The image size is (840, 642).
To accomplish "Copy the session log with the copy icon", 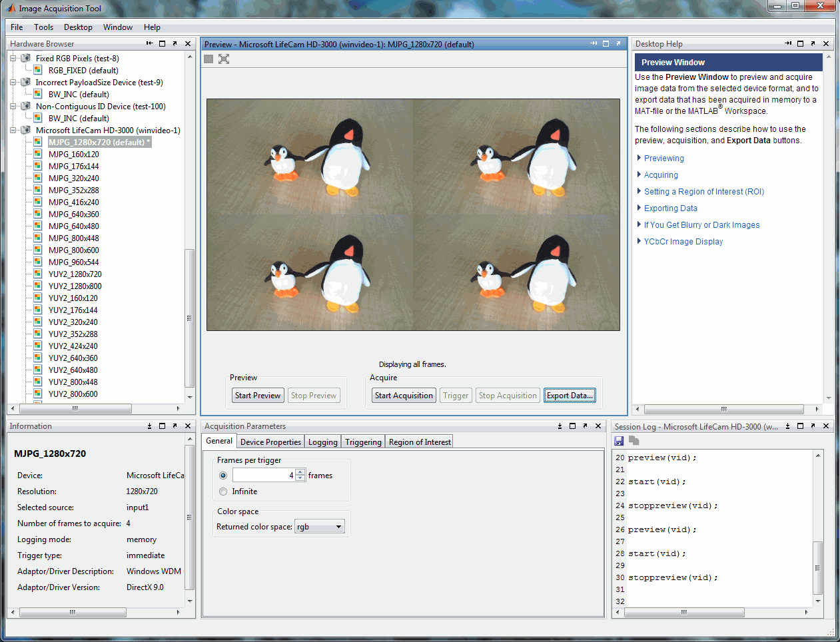I will pos(634,441).
